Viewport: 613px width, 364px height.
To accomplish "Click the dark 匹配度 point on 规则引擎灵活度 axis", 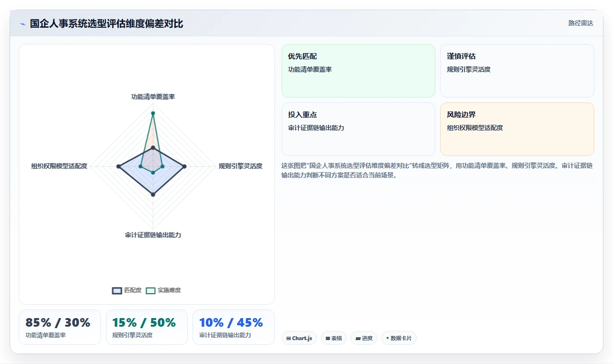I will pos(184,166).
